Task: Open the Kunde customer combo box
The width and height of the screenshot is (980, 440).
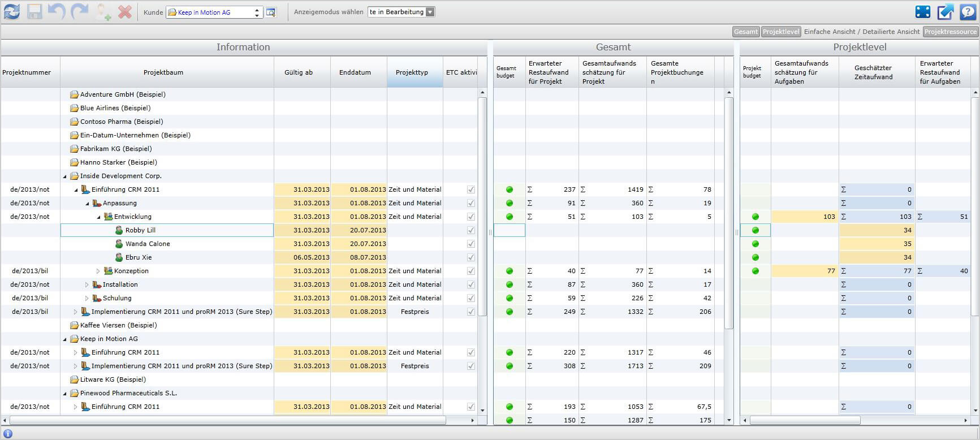Action: [x=214, y=12]
